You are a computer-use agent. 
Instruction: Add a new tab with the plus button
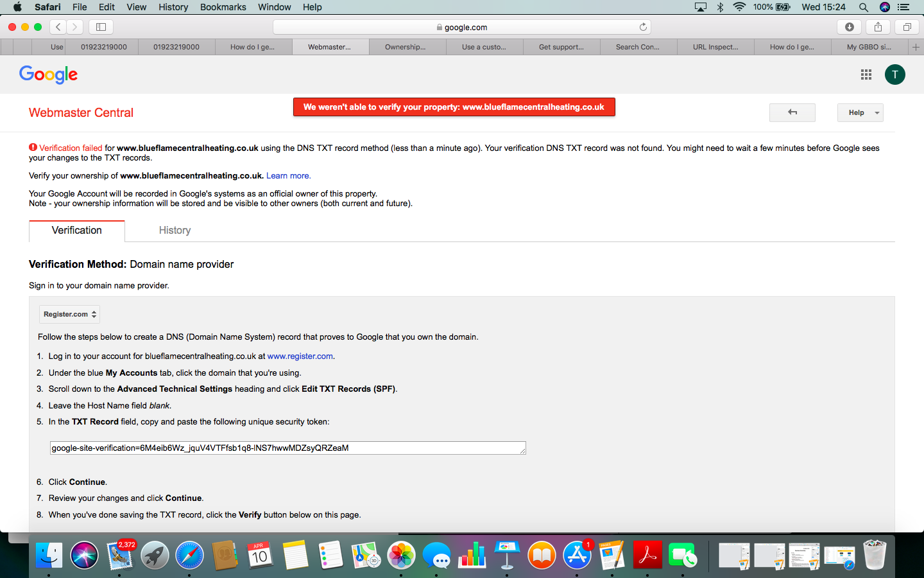[916, 47]
